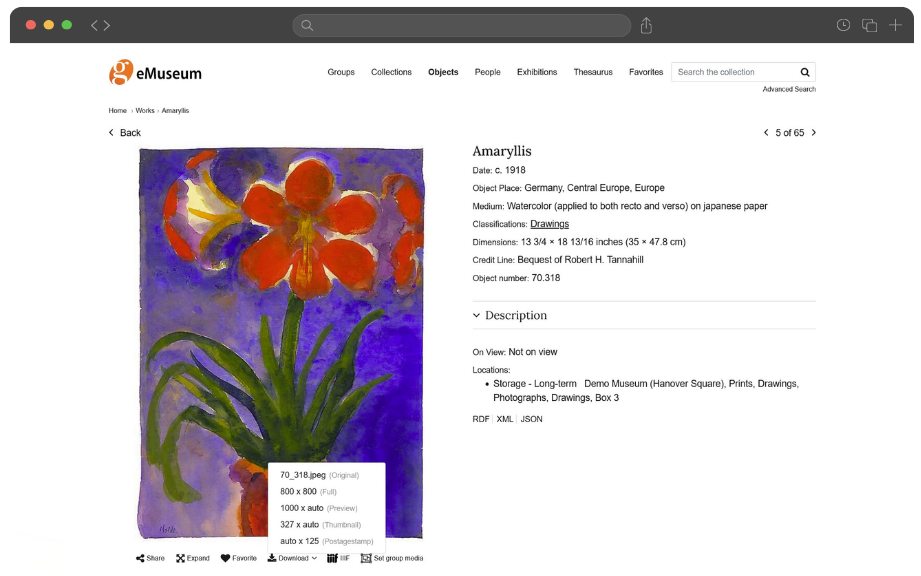The image size is (921, 576).
Task: Open the Groups menu
Action: click(341, 72)
